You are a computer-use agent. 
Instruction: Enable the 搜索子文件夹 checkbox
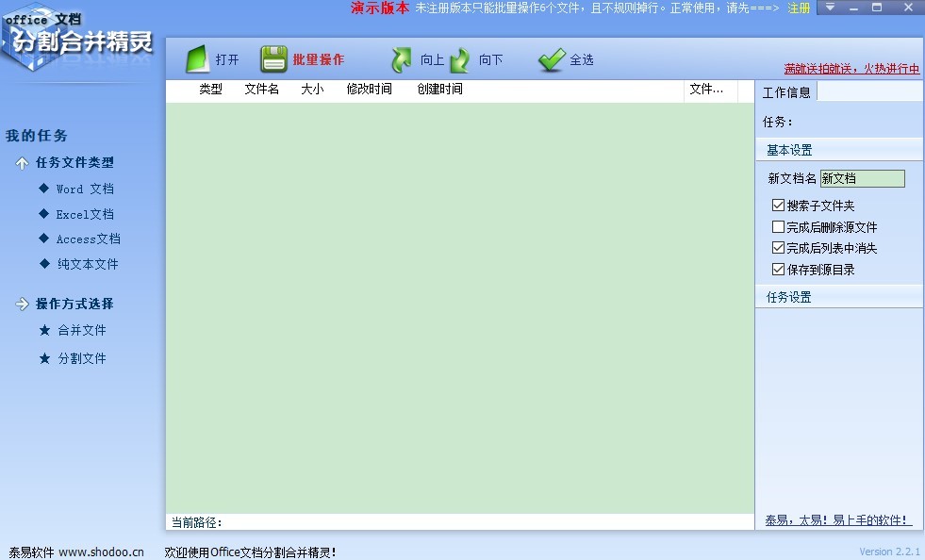pyautogui.click(x=778, y=205)
